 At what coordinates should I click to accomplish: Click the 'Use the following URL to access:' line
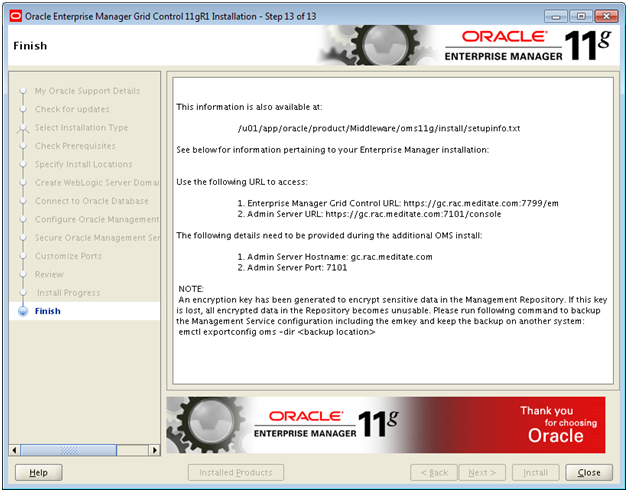point(242,182)
